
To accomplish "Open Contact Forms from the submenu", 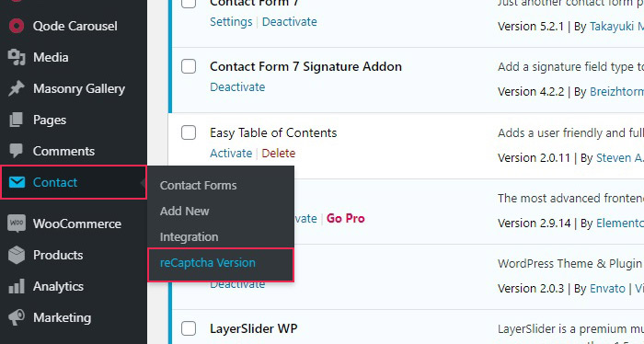I will [x=198, y=186].
